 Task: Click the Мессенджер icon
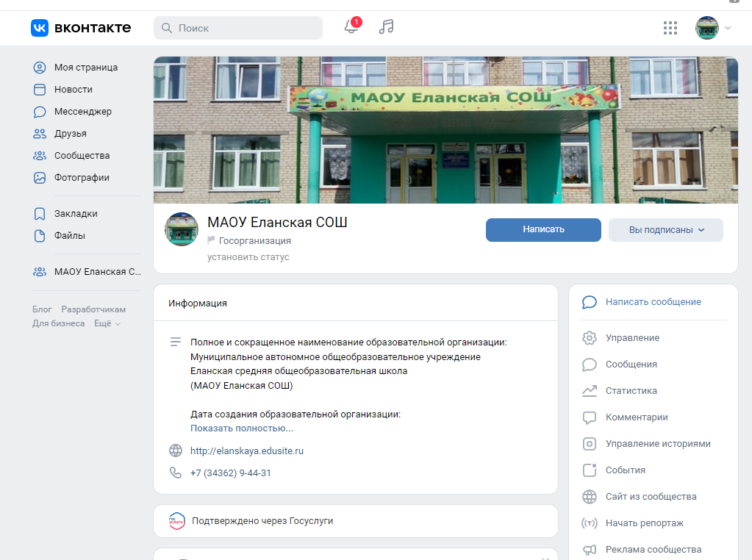pyautogui.click(x=39, y=112)
